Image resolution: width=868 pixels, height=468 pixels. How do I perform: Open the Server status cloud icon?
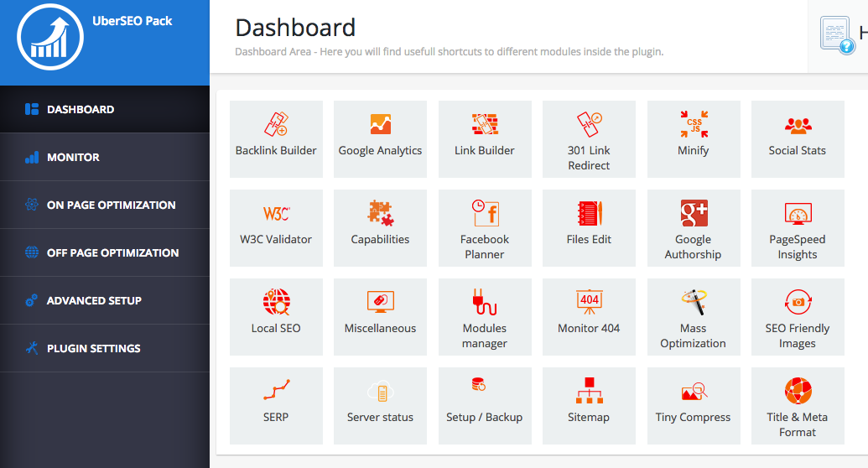click(380, 392)
